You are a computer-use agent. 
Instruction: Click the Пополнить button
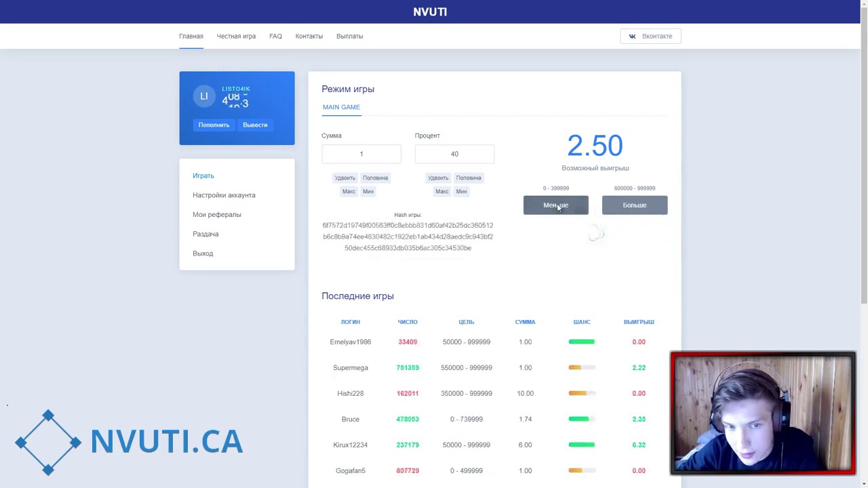pos(214,125)
